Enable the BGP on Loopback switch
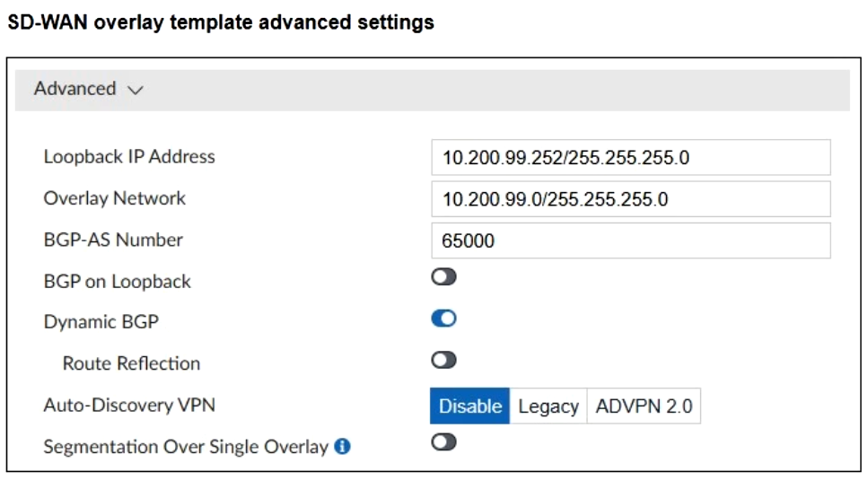The width and height of the screenshot is (868, 480). pyautogui.click(x=443, y=278)
